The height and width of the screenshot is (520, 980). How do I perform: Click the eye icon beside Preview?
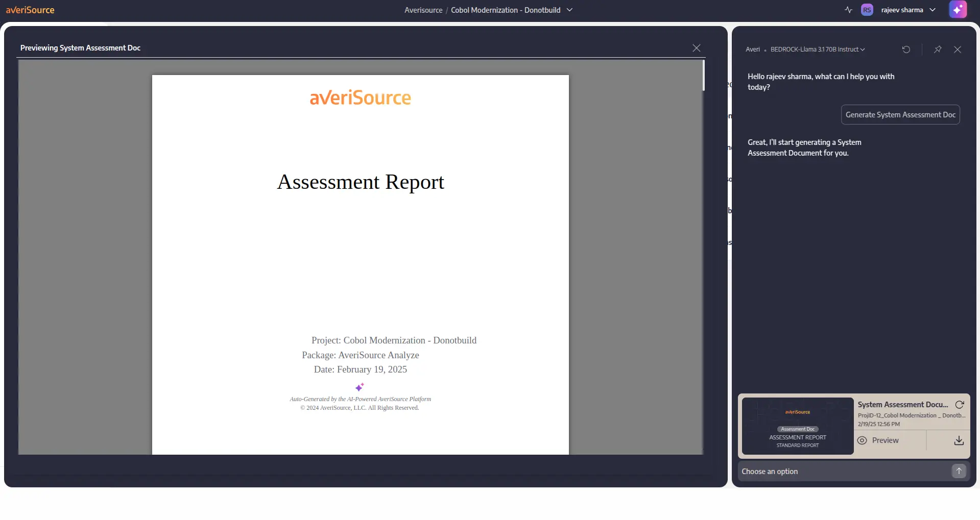[862, 440]
